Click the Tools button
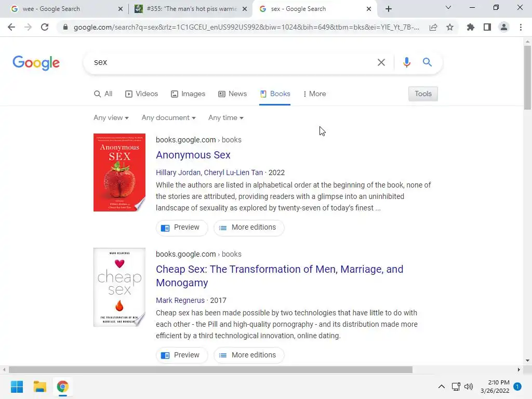 (423, 94)
